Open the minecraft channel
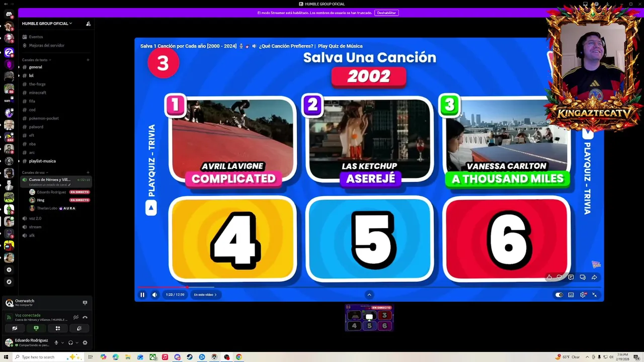This screenshot has width=644, height=362. coord(55,93)
